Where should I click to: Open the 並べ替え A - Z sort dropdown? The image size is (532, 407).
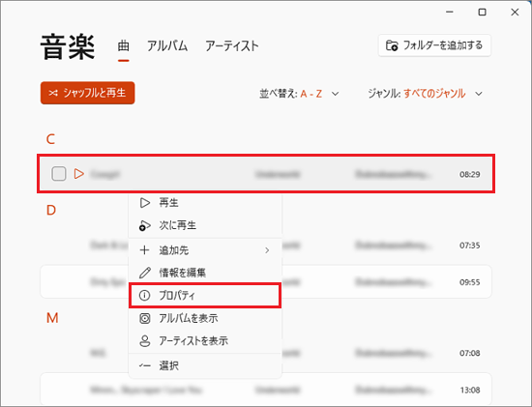[299, 93]
